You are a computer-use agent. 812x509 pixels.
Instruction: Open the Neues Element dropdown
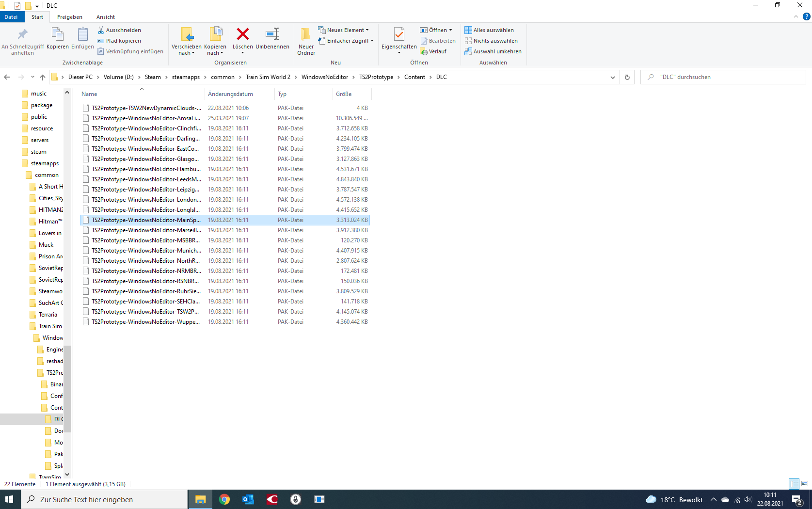tap(343, 30)
